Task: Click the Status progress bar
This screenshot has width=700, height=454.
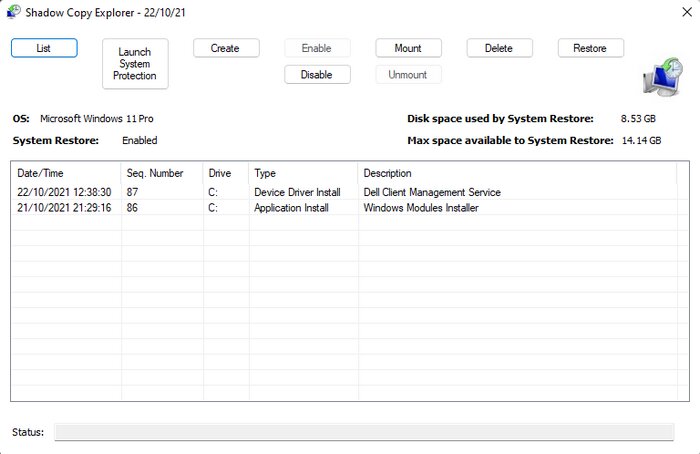Action: pos(352,432)
